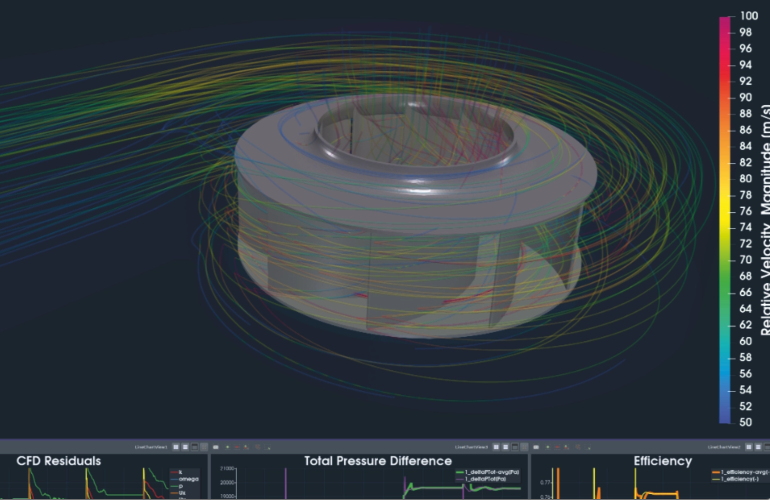Viewport: 770px width, 500px height.
Task: Click first icon in Efficiency panel toolbar
Action: (536, 446)
